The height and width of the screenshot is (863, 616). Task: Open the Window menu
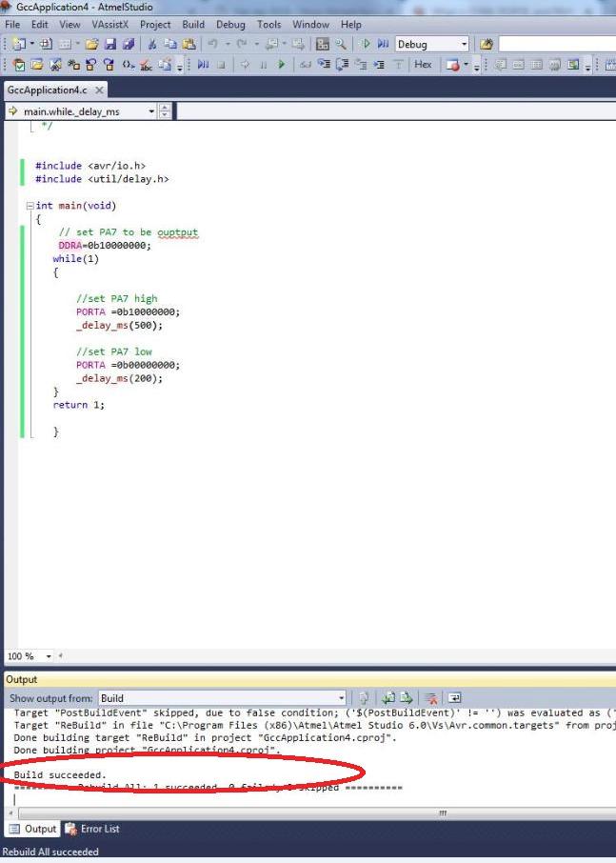[x=310, y=24]
